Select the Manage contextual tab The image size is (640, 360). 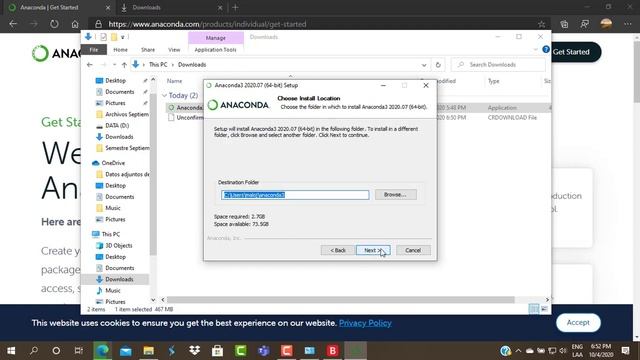click(x=216, y=38)
